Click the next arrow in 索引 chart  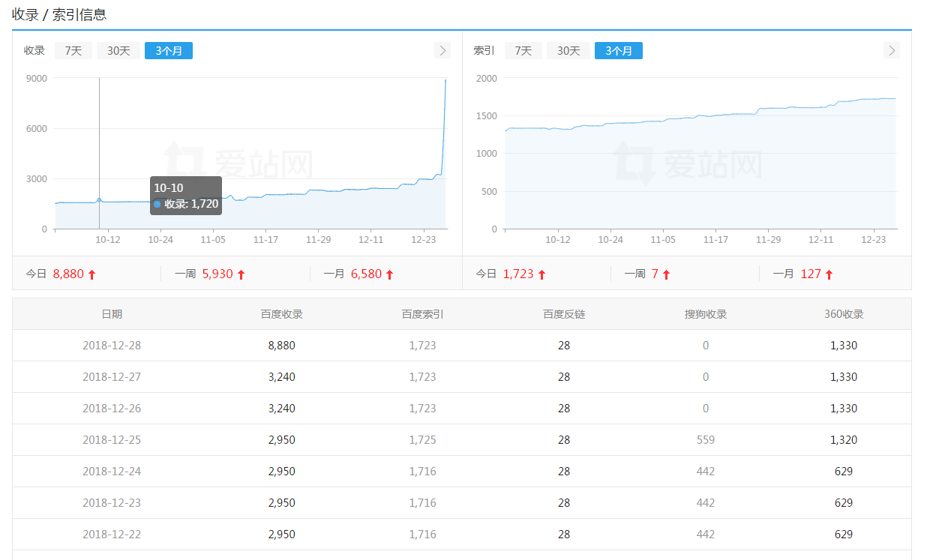(891, 50)
